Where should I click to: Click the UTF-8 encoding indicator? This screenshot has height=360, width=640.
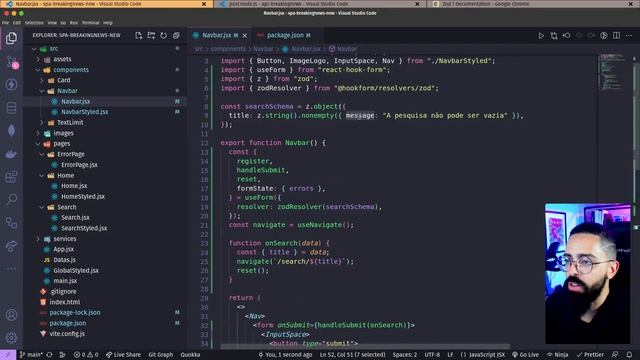point(432,355)
